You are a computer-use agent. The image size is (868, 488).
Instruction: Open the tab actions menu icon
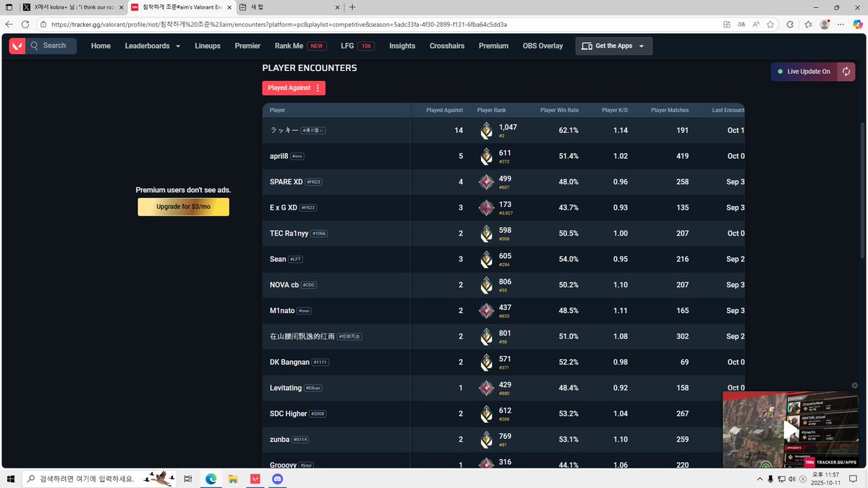click(8, 7)
